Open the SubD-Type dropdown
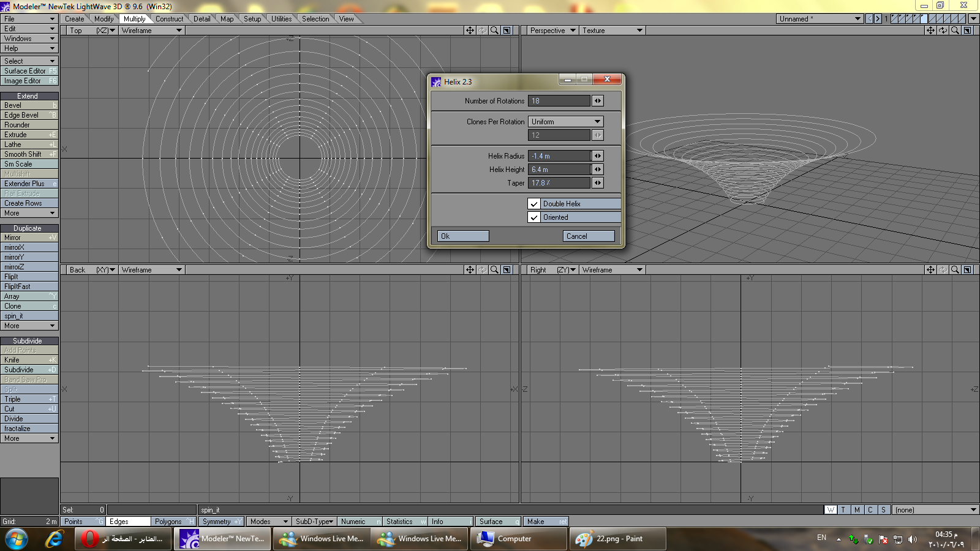This screenshot has height=551, width=980. point(314,522)
